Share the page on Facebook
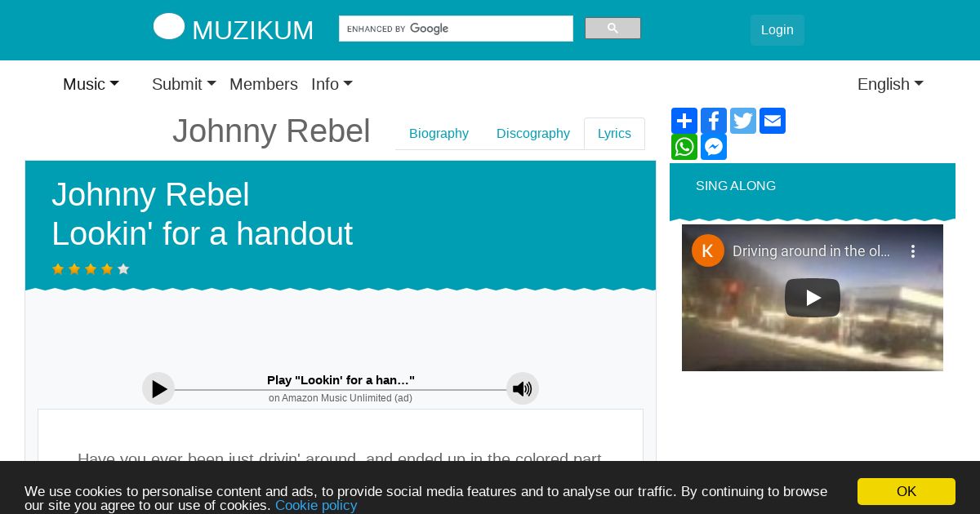 click(714, 121)
